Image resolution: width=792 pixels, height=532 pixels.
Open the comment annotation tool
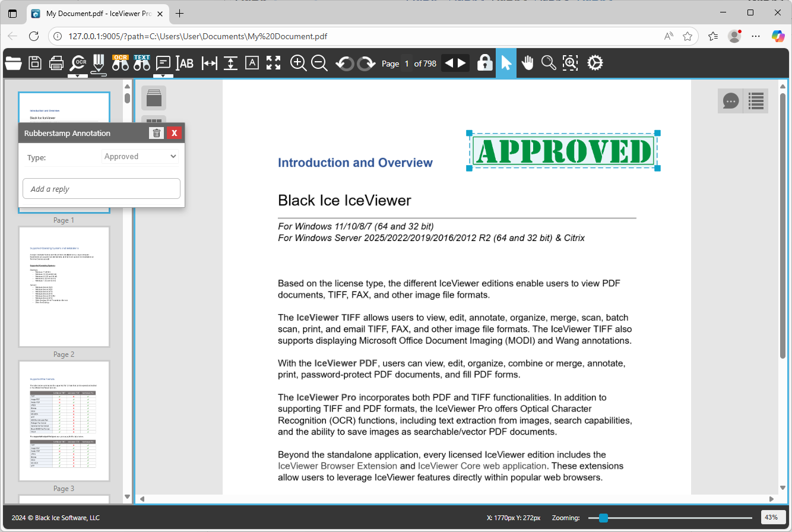(163, 62)
